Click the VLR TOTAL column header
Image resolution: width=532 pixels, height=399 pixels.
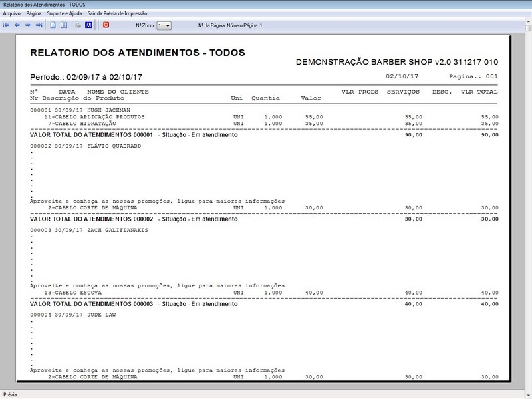[479, 92]
